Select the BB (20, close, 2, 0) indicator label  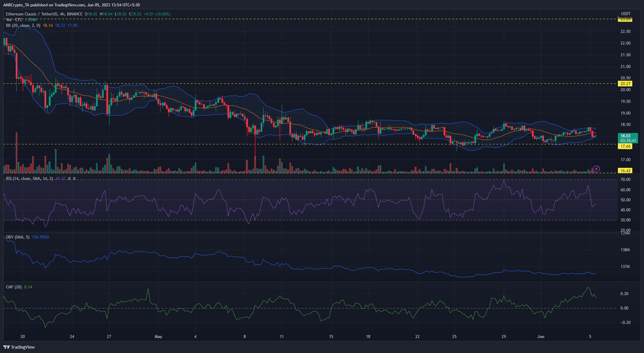pyautogui.click(x=23, y=25)
